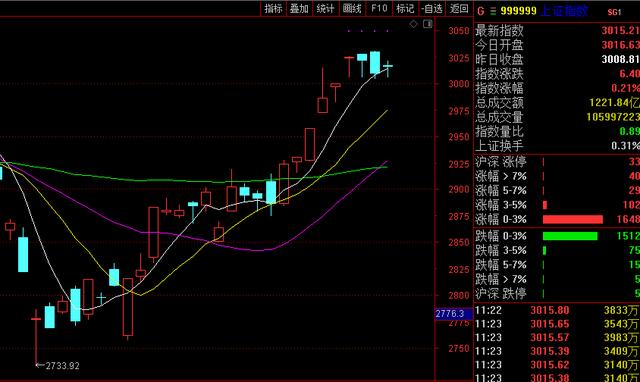640x382 pixels.
Task: Click the 标记 mark button
Action: [x=405, y=9]
